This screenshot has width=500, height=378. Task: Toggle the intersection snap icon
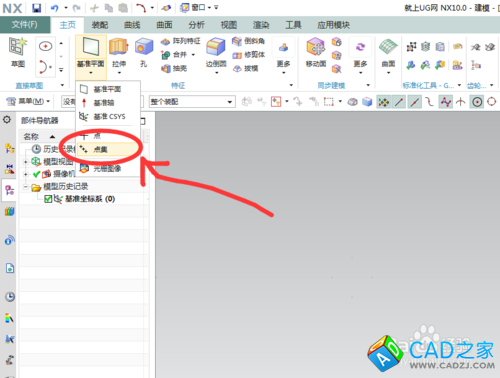[461, 102]
